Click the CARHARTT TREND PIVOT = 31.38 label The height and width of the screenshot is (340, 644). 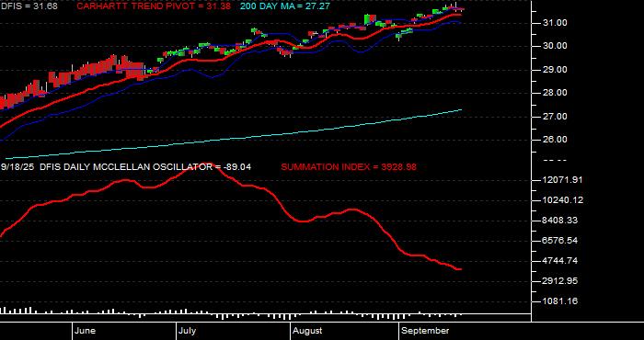click(x=154, y=6)
